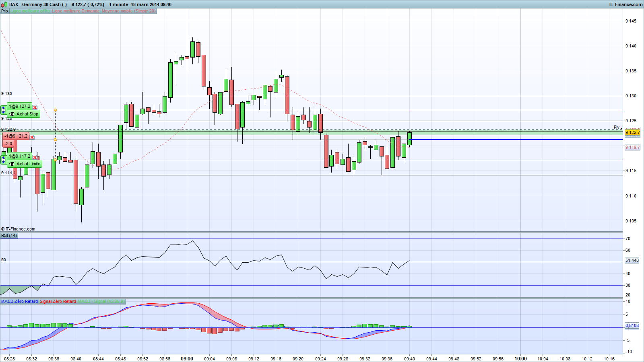Click the RSI 50 level label
This screenshot has height=362, width=644.
click(x=4, y=260)
